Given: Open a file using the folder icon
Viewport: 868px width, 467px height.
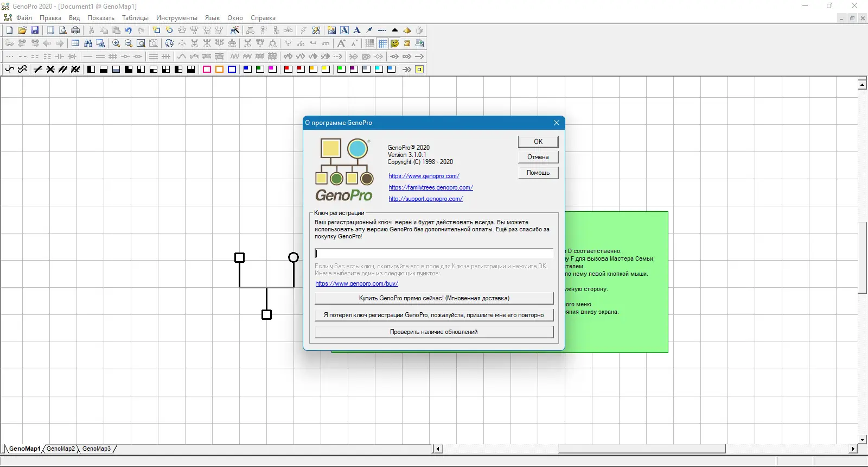Looking at the screenshot, I should click(x=22, y=30).
